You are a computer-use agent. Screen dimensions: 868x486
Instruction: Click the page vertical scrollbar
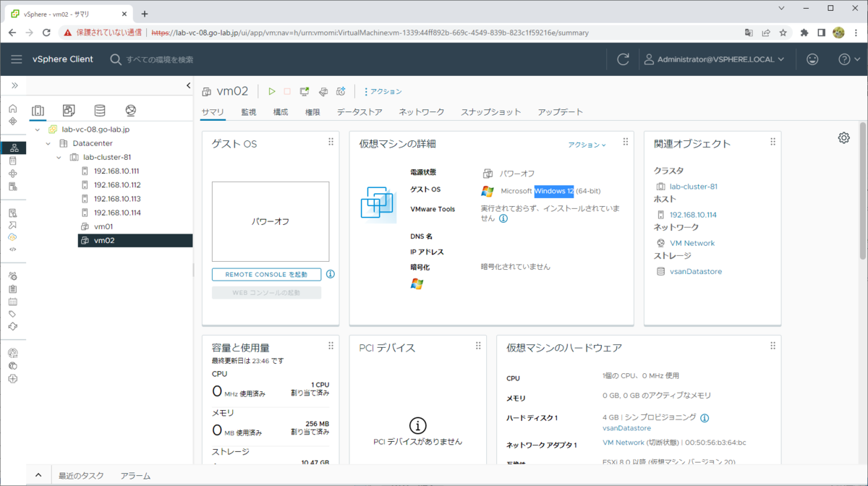coord(863,192)
